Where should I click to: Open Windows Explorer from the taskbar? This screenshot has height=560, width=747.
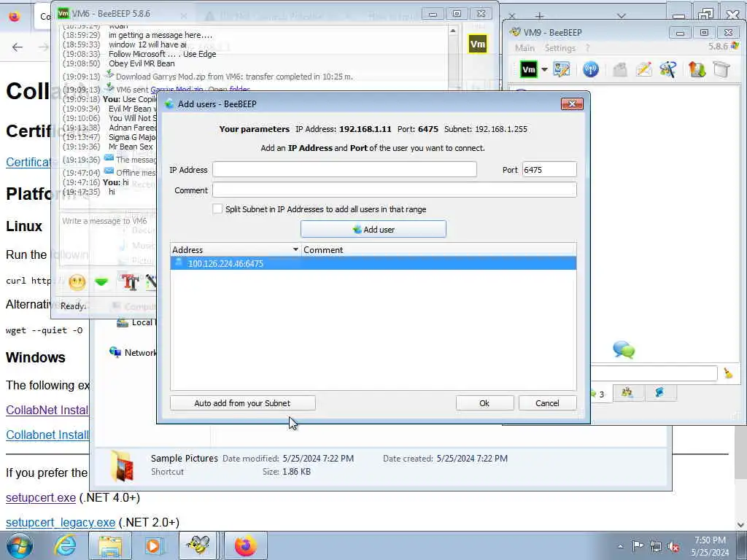pyautogui.click(x=110, y=545)
